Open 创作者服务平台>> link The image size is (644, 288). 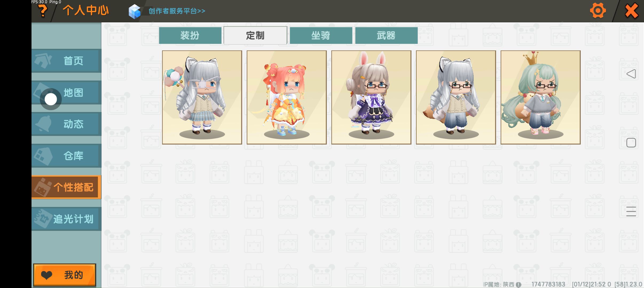177,11
